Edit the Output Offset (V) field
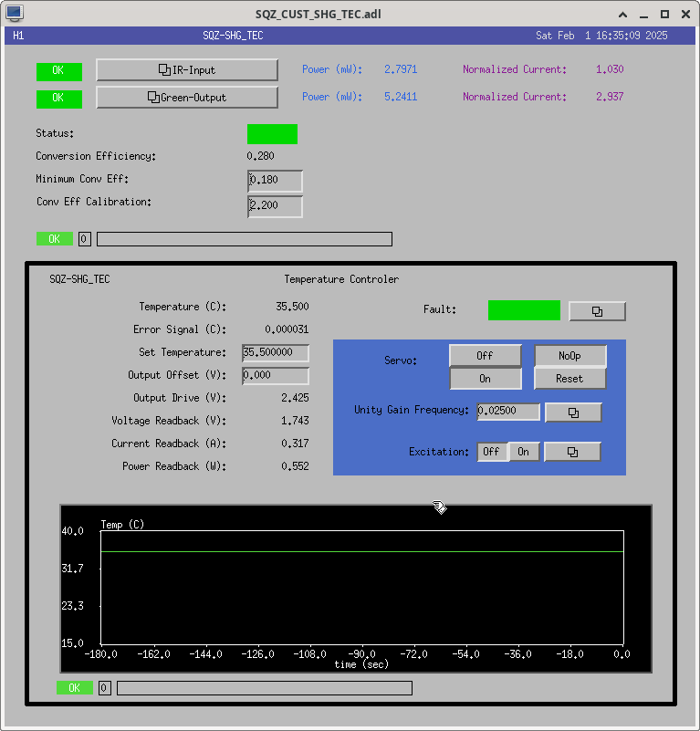700x731 pixels. pyautogui.click(x=275, y=376)
